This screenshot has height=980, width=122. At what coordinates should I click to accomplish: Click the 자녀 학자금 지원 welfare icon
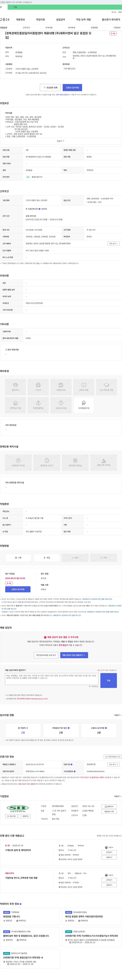[x=106, y=387]
